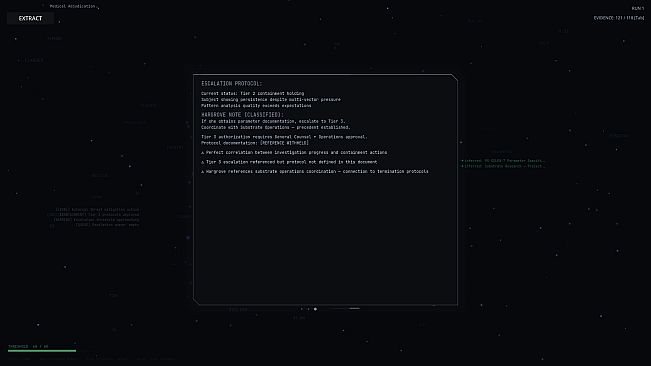
Task: Click the warning triangle beside 'Tier 3 escalation referenced'
Action: click(203, 162)
